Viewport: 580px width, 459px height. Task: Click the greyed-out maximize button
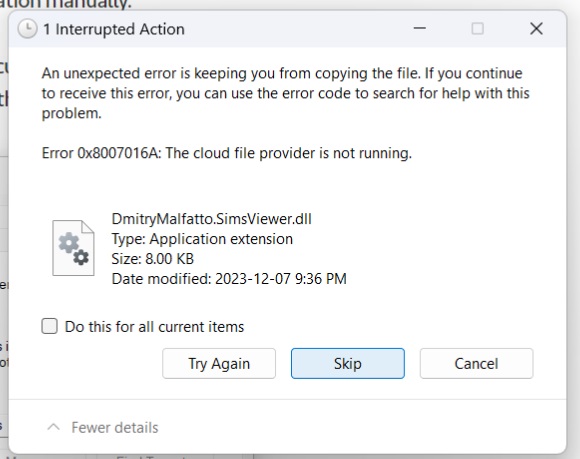(x=478, y=28)
